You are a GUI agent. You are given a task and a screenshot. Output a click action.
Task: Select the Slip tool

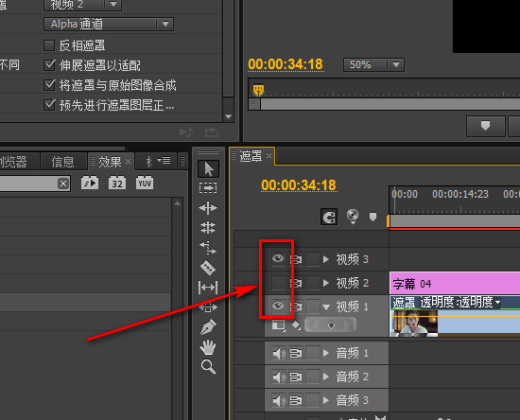[x=208, y=288]
